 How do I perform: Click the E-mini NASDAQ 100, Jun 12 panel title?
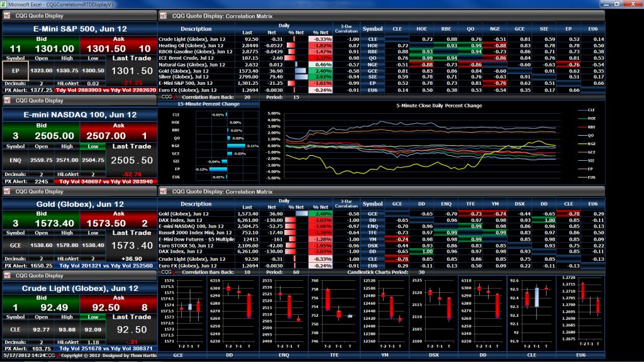tap(80, 115)
